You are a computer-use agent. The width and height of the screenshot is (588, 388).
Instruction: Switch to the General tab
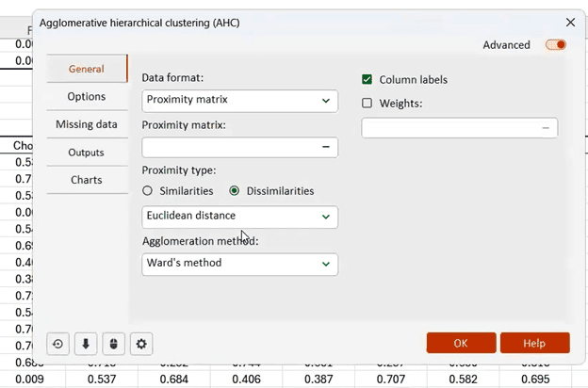tap(87, 69)
